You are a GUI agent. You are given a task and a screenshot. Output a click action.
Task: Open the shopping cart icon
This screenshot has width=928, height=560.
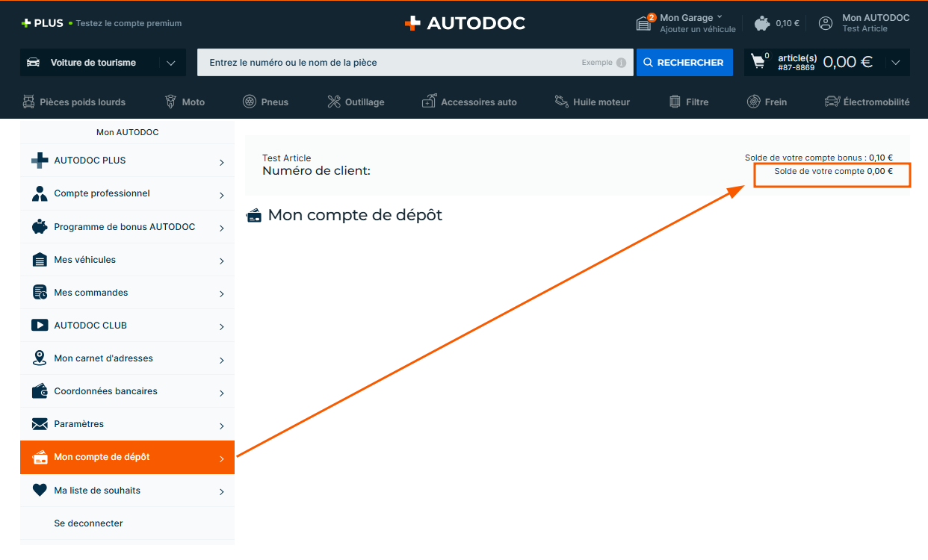[759, 62]
